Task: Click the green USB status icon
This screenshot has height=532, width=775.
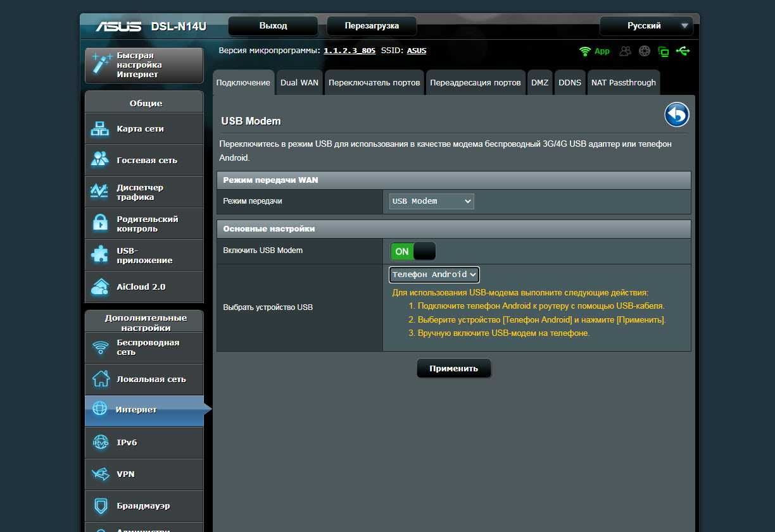Action: pyautogui.click(x=683, y=51)
